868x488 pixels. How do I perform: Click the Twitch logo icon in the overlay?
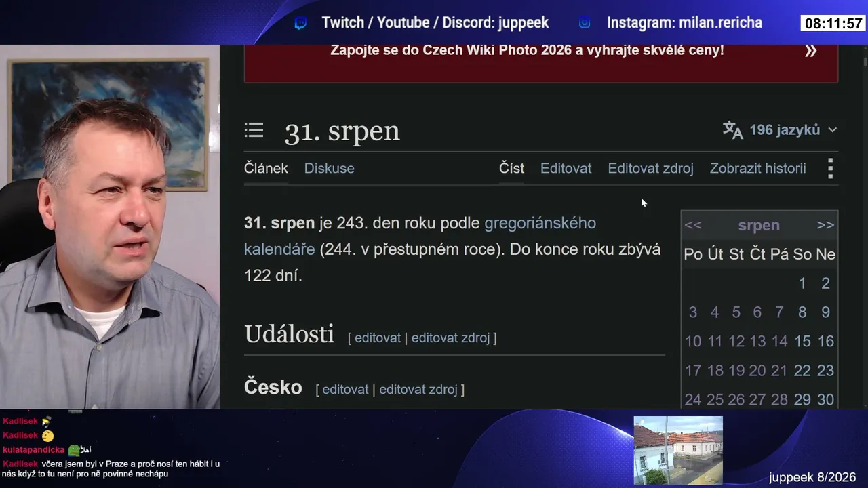300,23
